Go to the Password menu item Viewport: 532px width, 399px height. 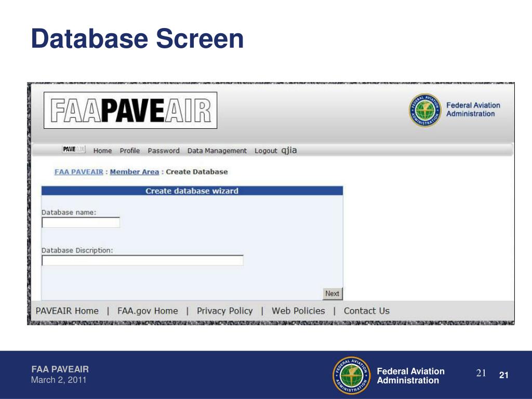164,151
